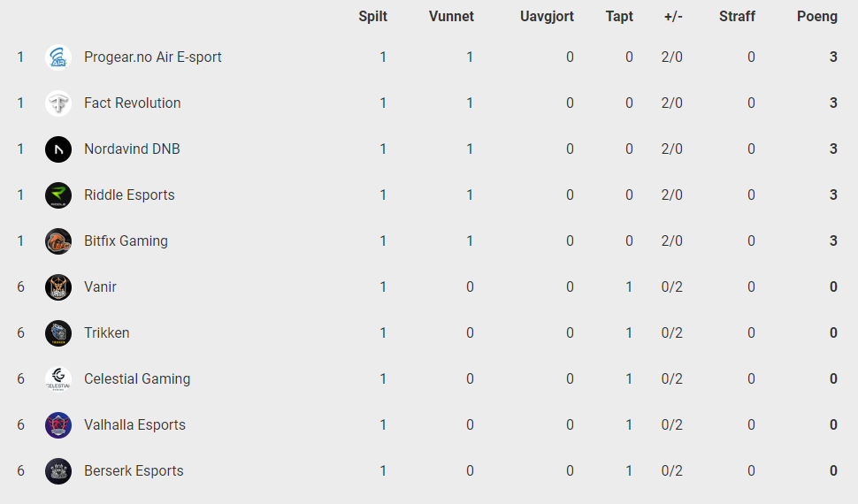Open the Nordavind DNB logo icon

[58, 149]
